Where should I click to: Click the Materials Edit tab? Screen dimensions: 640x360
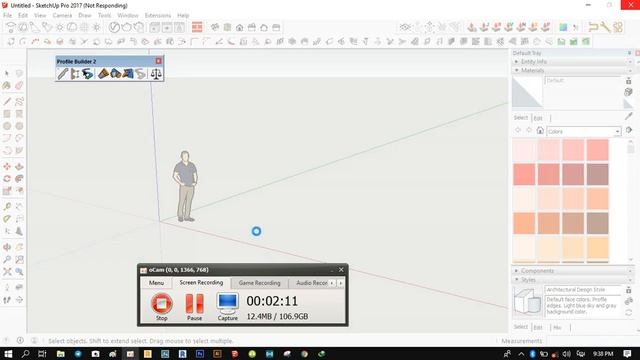tap(538, 118)
